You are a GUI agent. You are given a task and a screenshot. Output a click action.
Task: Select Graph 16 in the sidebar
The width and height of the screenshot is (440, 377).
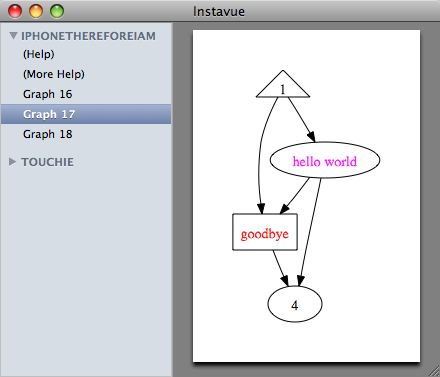(86, 94)
